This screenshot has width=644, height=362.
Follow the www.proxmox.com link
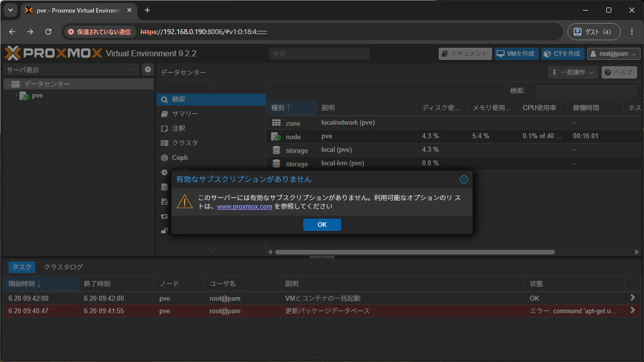pos(245,206)
